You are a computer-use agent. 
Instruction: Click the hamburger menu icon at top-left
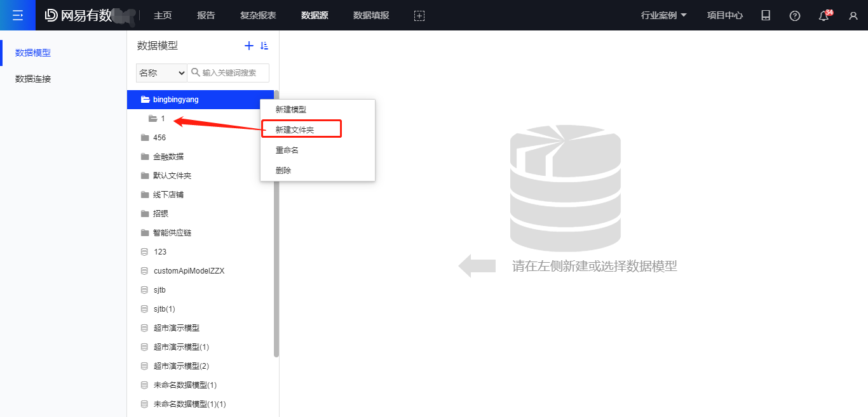(x=17, y=15)
